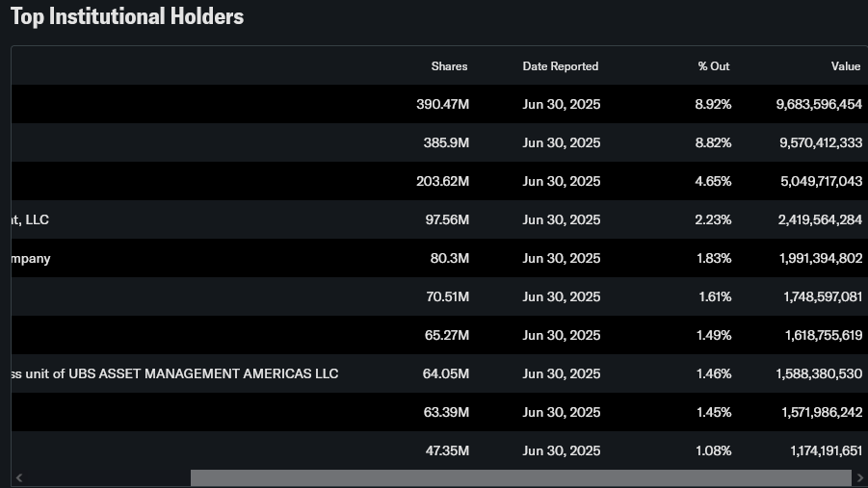Select shares value 47.35M
The height and width of the screenshot is (488, 868).
447,450
